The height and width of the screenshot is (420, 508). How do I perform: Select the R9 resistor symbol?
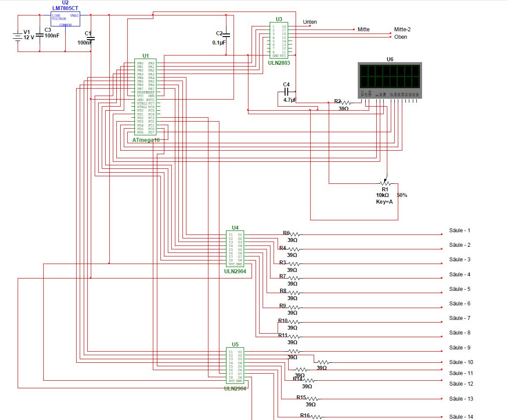click(294, 307)
